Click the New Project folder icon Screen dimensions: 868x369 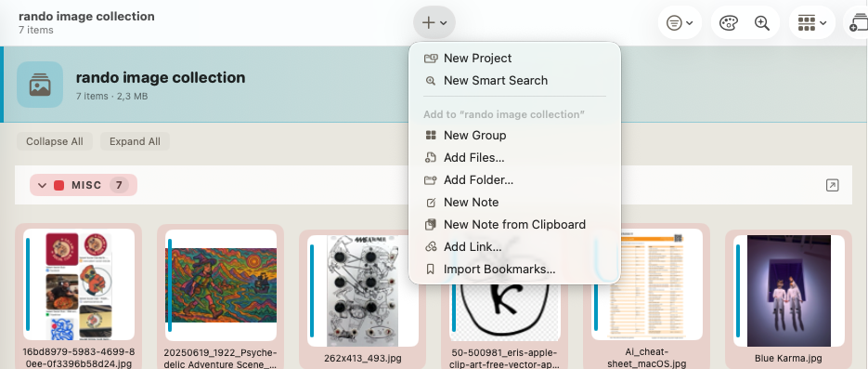pos(430,59)
